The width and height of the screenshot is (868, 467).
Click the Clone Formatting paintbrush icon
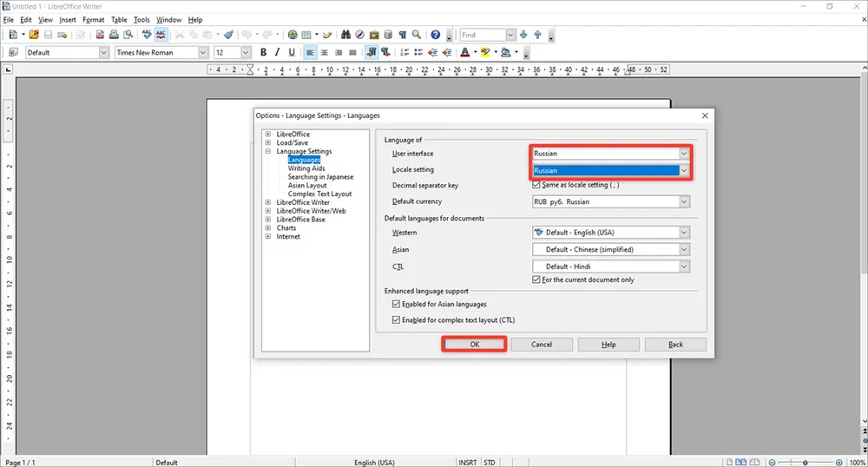coord(228,35)
